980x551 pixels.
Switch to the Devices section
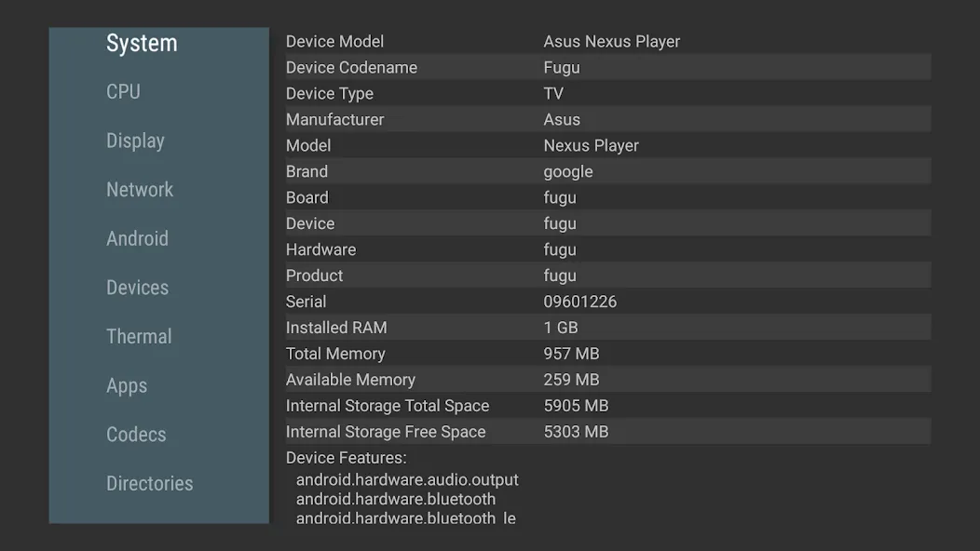[137, 288]
